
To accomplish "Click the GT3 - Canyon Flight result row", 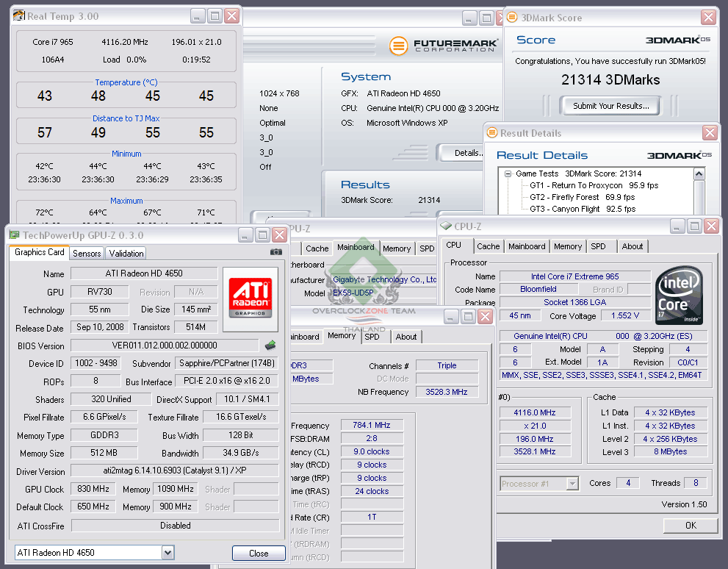I will click(x=583, y=209).
